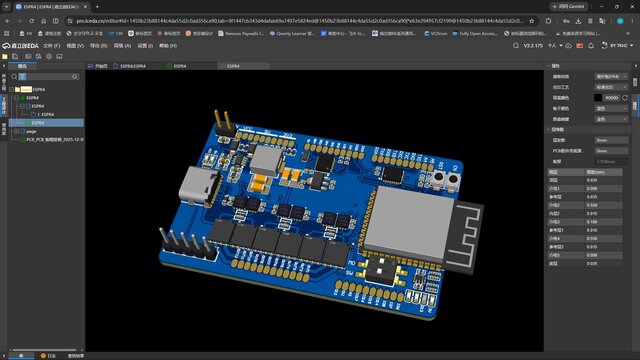Open the browser side panel icon
This screenshot has height=360, width=640.
tap(56, 21)
